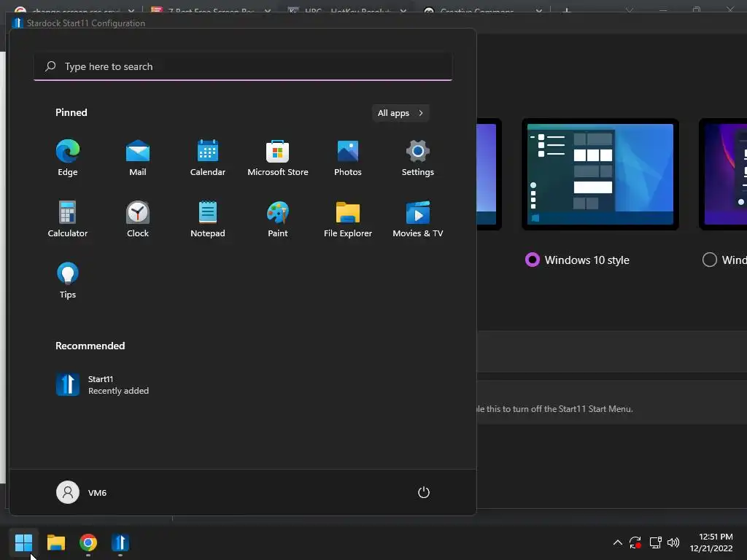Image resolution: width=747 pixels, height=560 pixels.
Task: Show hidden system tray icons
Action: (x=617, y=542)
